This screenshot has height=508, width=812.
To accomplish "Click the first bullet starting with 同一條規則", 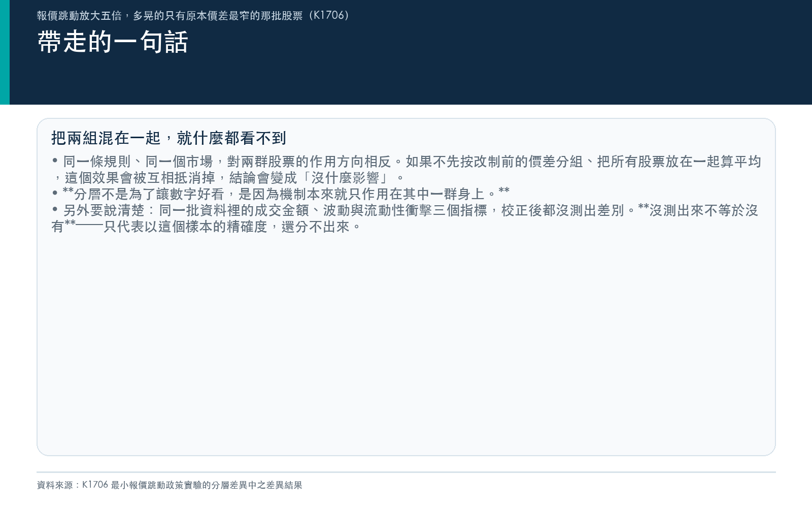I will [x=406, y=170].
